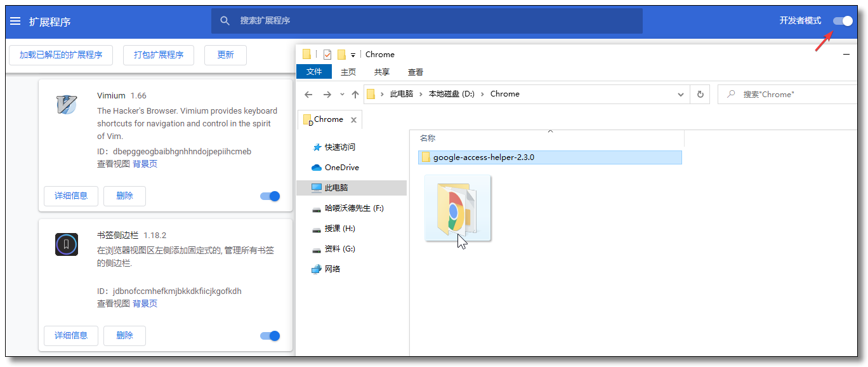
Task: Click the new folder icon in Explorer title bar
Action: coord(341,54)
